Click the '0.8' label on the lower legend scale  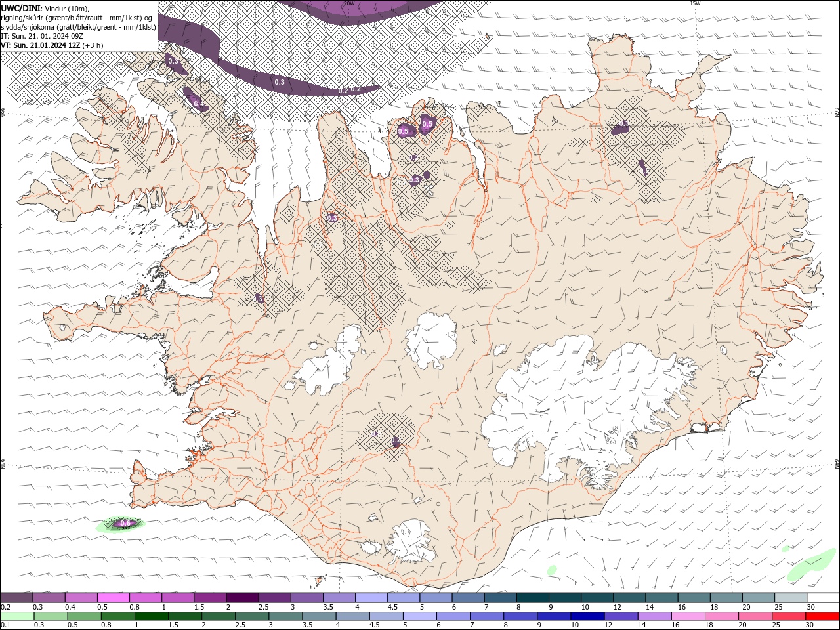106,625
